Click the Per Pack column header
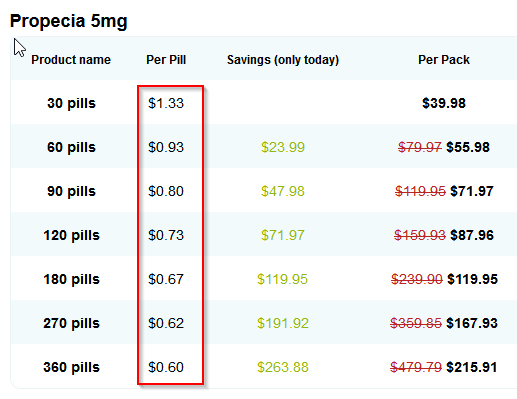The height and width of the screenshot is (399, 517). (x=444, y=60)
